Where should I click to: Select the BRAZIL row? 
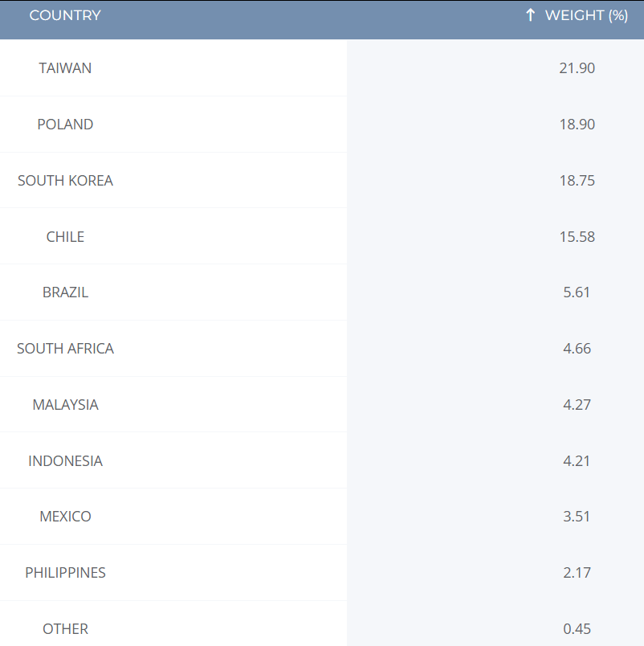[65, 292]
